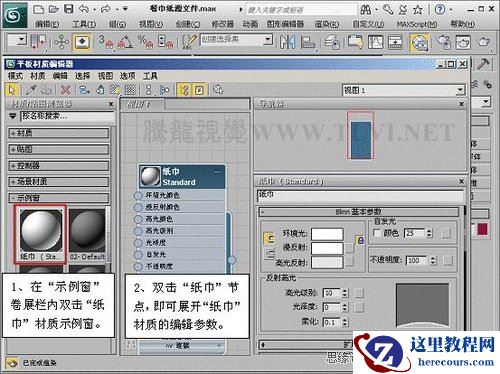
Task: Click the Mirror tool in main toolbar
Action: click(x=287, y=42)
